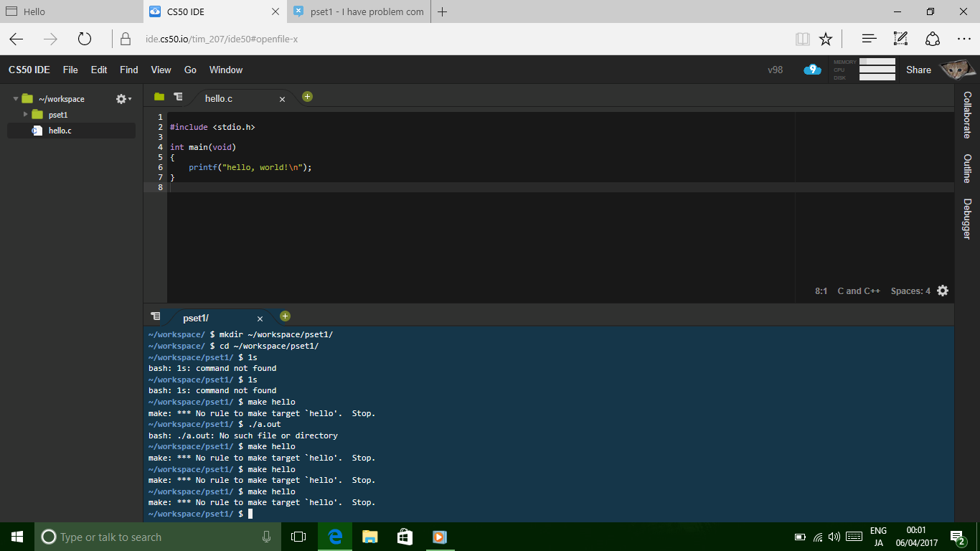Viewport: 980px width, 551px height.
Task: Open the Edit menu
Action: point(99,70)
